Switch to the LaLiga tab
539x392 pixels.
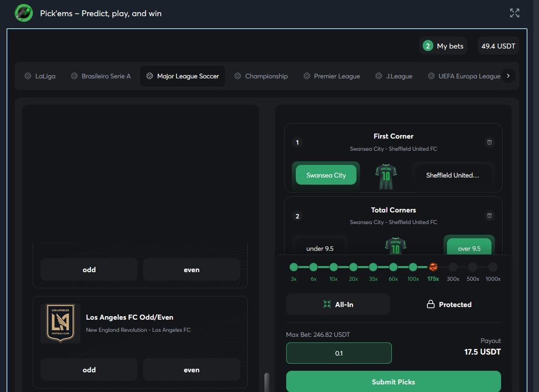(40, 76)
